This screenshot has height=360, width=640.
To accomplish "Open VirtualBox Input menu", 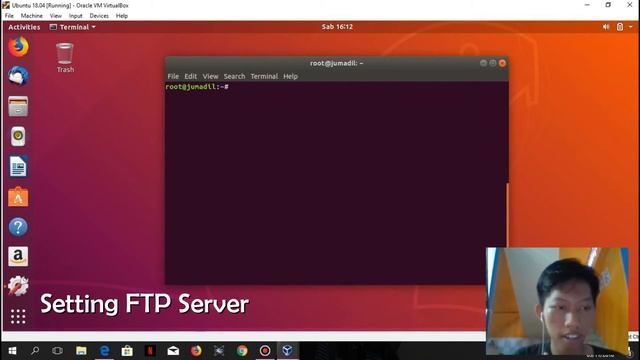I will (76, 16).
